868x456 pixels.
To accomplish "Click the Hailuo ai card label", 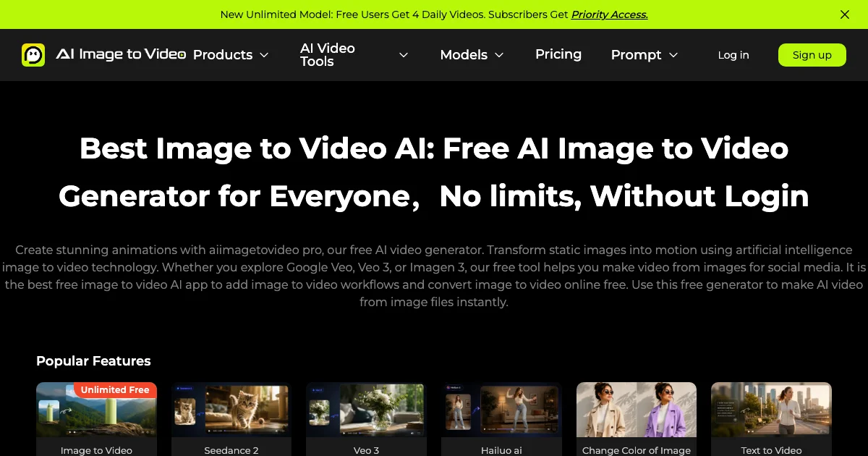I will 501,450.
